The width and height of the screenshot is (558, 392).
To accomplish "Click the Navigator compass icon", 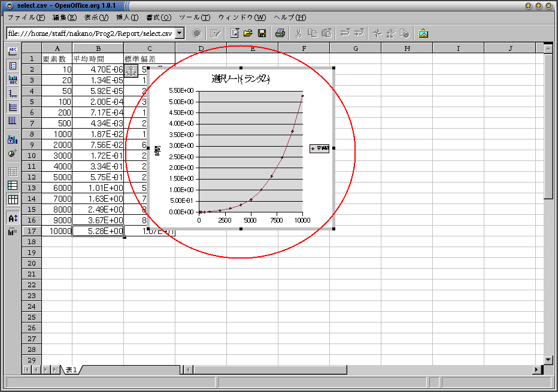I will pos(377,34).
